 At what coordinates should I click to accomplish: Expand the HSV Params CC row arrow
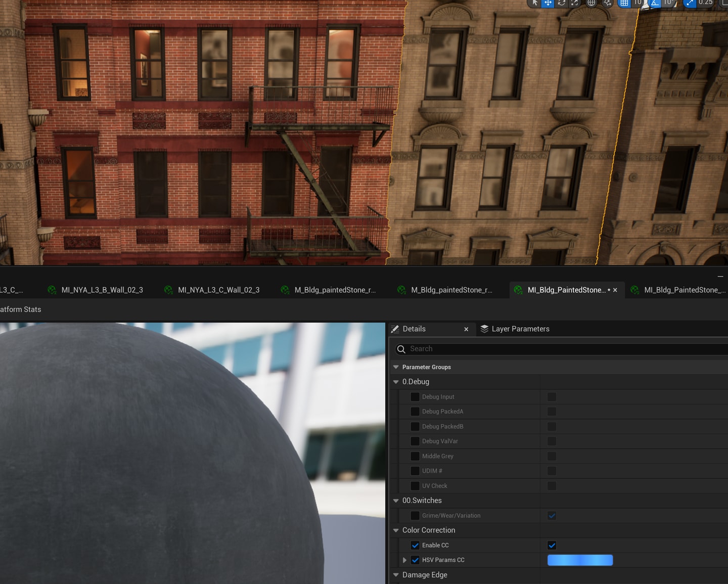click(x=404, y=560)
